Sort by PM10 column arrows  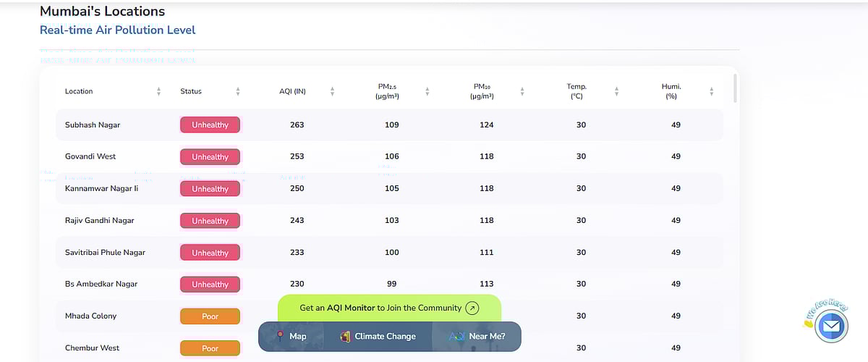[522, 91]
